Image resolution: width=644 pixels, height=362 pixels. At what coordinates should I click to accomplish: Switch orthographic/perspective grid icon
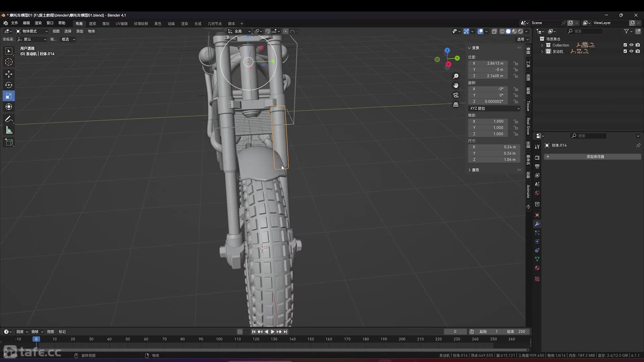pyautogui.click(x=456, y=105)
